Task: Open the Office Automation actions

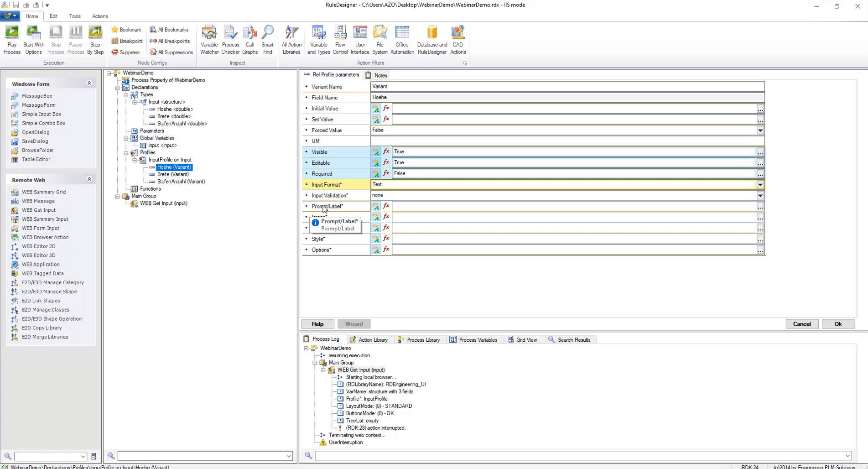Action: coord(402,39)
